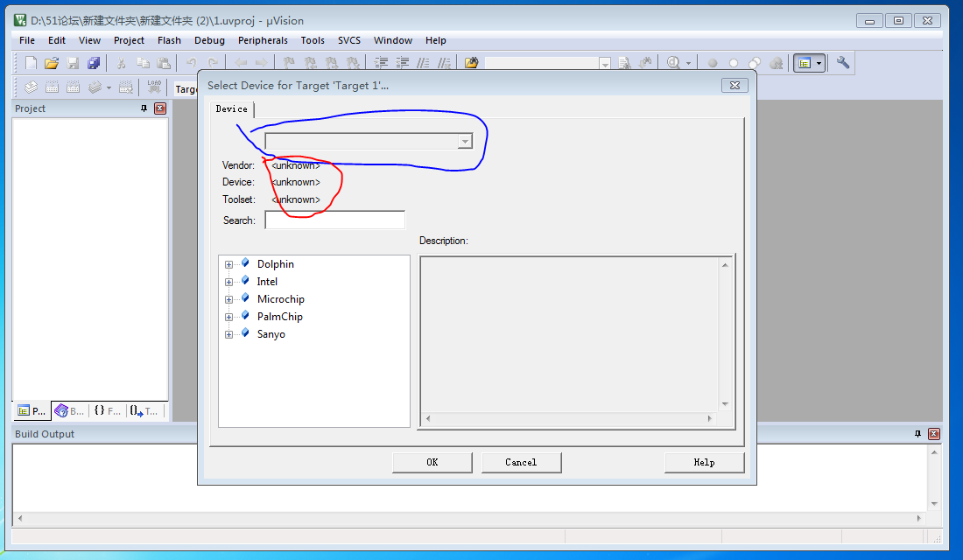Image resolution: width=963 pixels, height=560 pixels.
Task: Expand the Intel vendor node
Action: point(228,282)
